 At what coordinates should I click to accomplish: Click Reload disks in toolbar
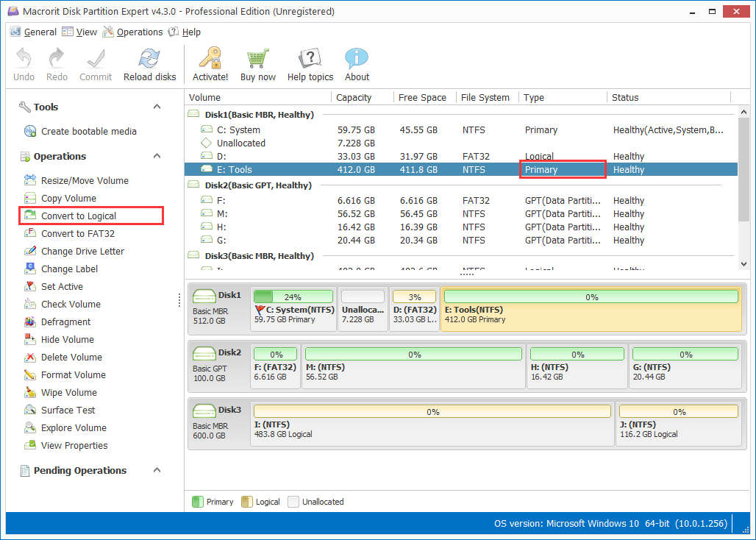pyautogui.click(x=149, y=65)
